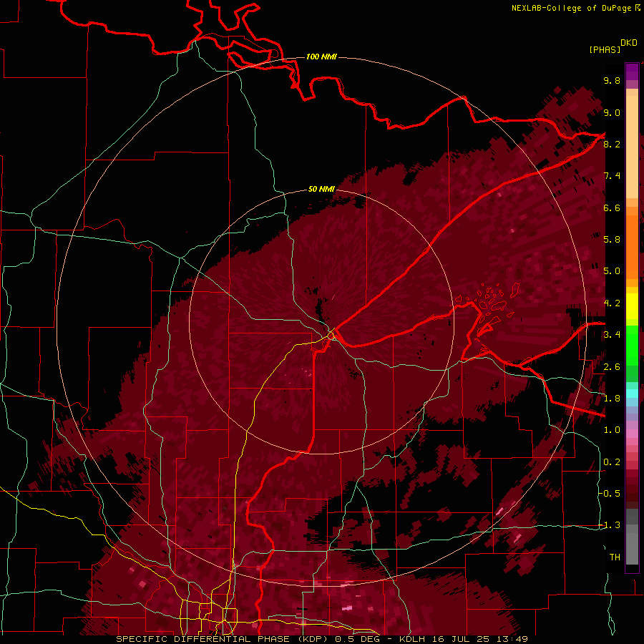Pick the bright green segment of color bar
644x644 pixels.
pyautogui.click(x=632, y=346)
